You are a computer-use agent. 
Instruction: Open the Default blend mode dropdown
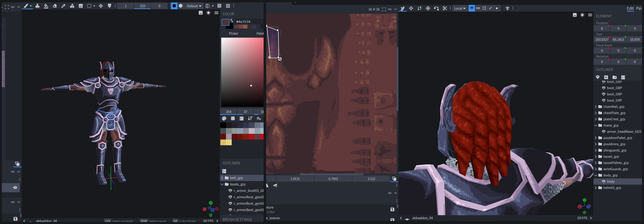194,6
